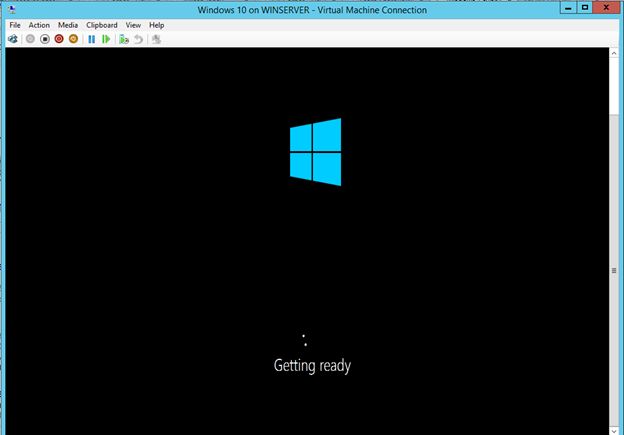Open the Media menu

68,25
